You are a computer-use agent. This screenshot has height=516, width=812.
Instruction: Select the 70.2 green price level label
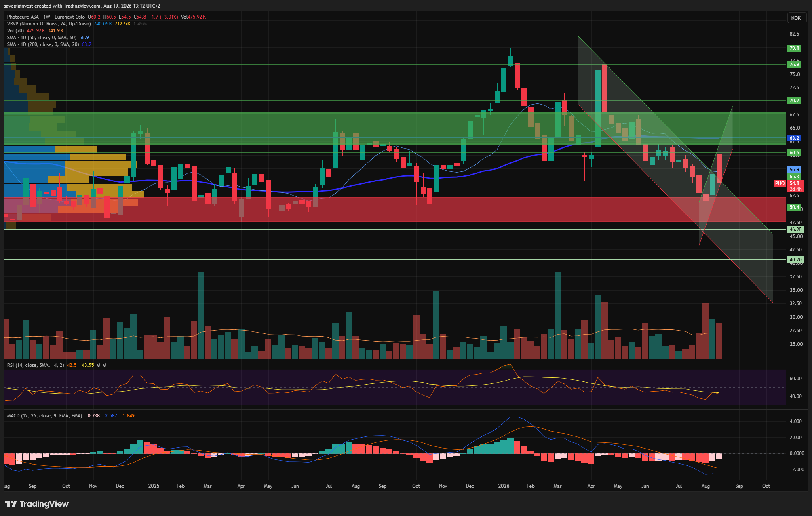click(x=794, y=101)
